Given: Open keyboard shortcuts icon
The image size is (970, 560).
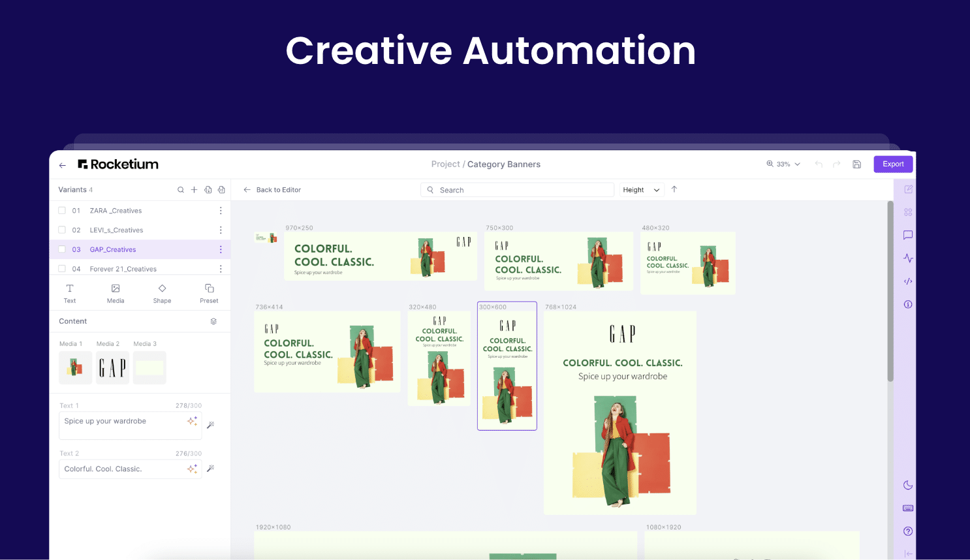Looking at the screenshot, I should tap(908, 508).
